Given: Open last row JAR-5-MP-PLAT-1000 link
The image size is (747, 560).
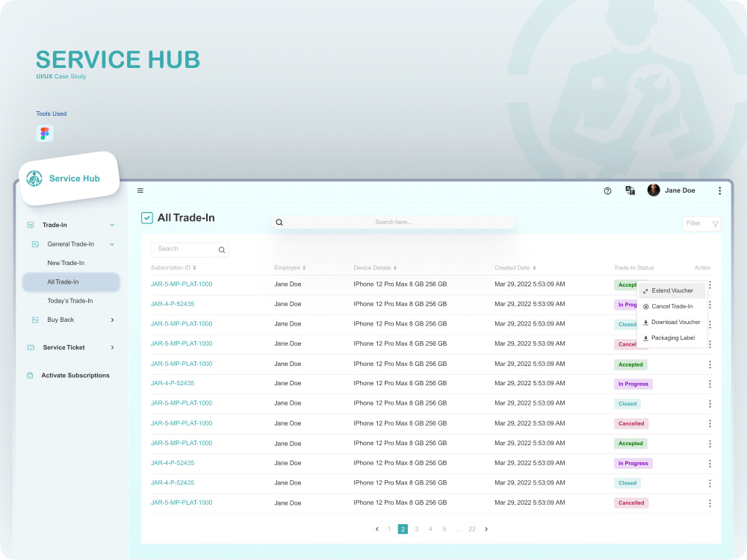Looking at the screenshot, I should point(182,503).
